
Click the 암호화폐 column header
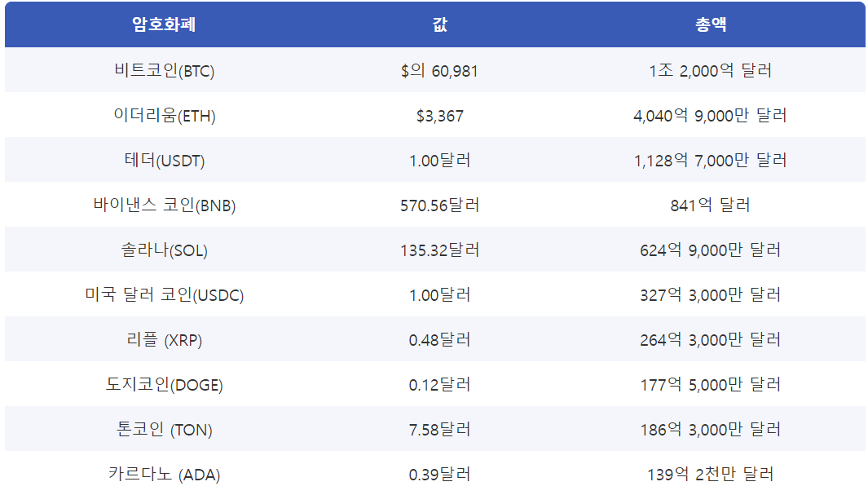[164, 24]
